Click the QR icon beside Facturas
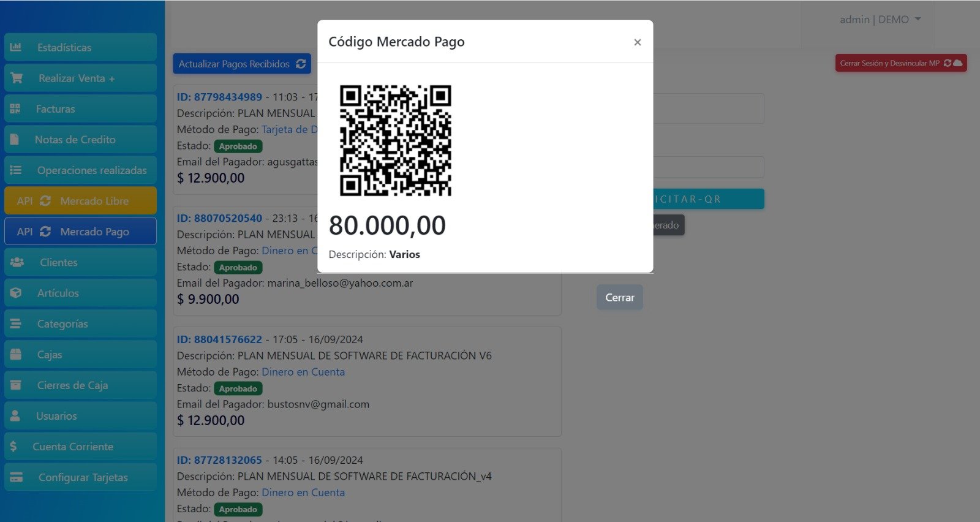This screenshot has width=980, height=522. tap(15, 109)
